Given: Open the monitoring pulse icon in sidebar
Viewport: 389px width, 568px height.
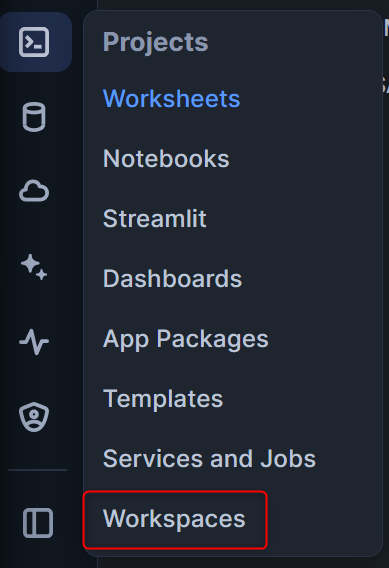Looking at the screenshot, I should [x=34, y=342].
